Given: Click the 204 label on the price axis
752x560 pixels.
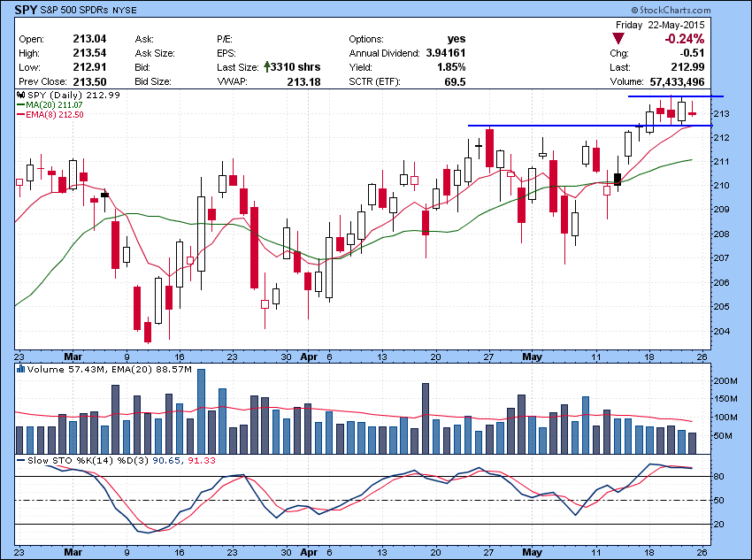Looking at the screenshot, I should click(722, 331).
